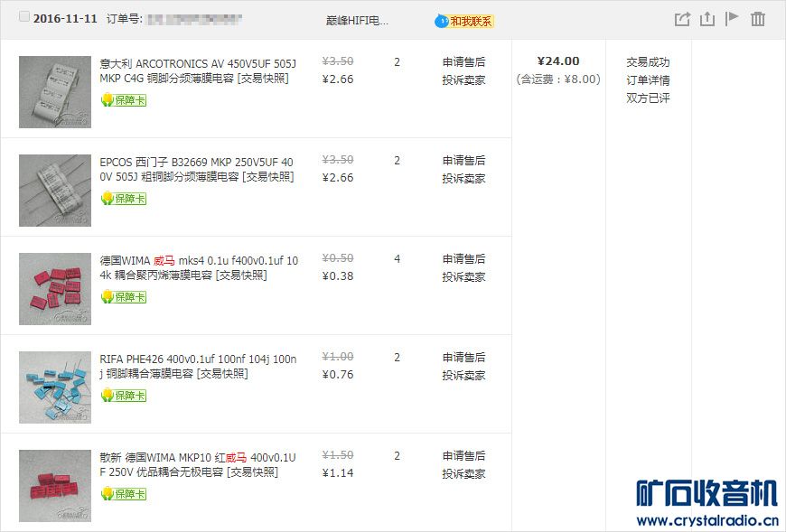
Task: Open RIFA PHE426 blue capacitor thumbnail
Action: pyautogui.click(x=55, y=387)
